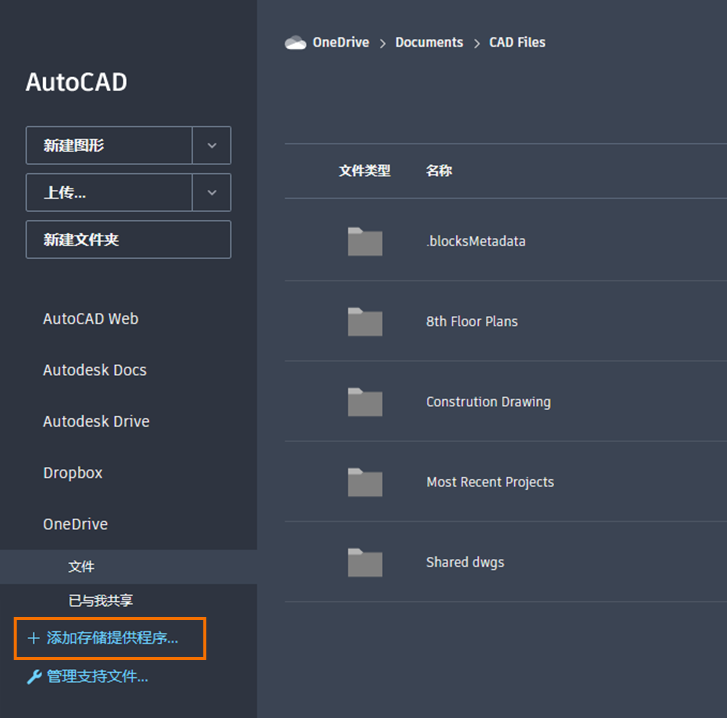Click the 新建文件夹 button
Image resolution: width=727 pixels, height=718 pixels.
(128, 240)
